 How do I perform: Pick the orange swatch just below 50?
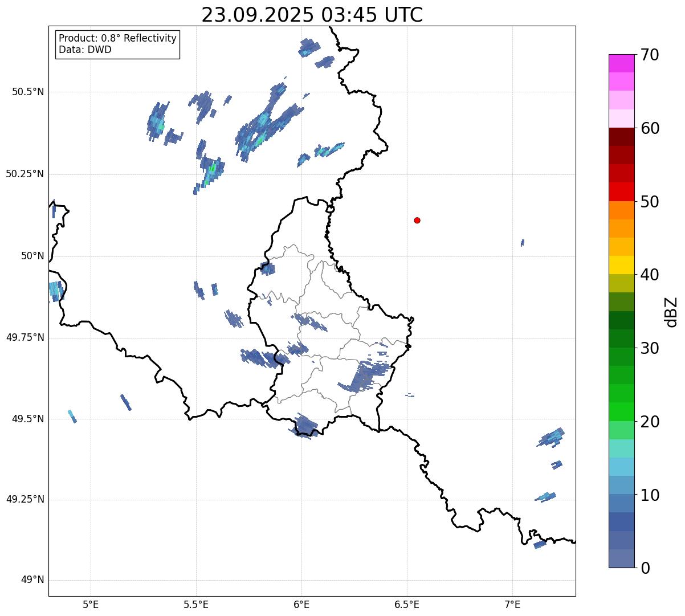(621, 210)
